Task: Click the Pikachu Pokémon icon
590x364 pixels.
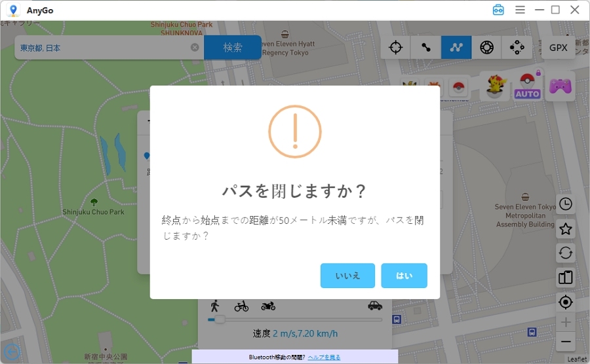Action: coord(495,86)
